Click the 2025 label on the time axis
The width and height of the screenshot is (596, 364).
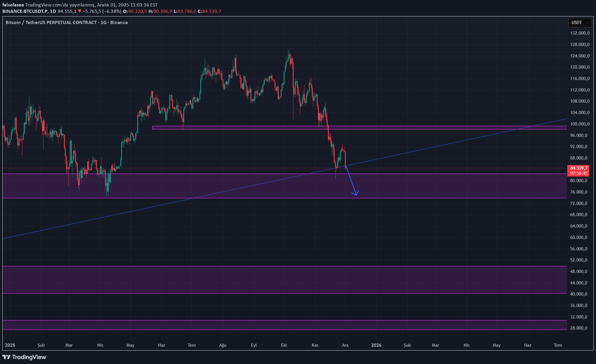(10, 345)
